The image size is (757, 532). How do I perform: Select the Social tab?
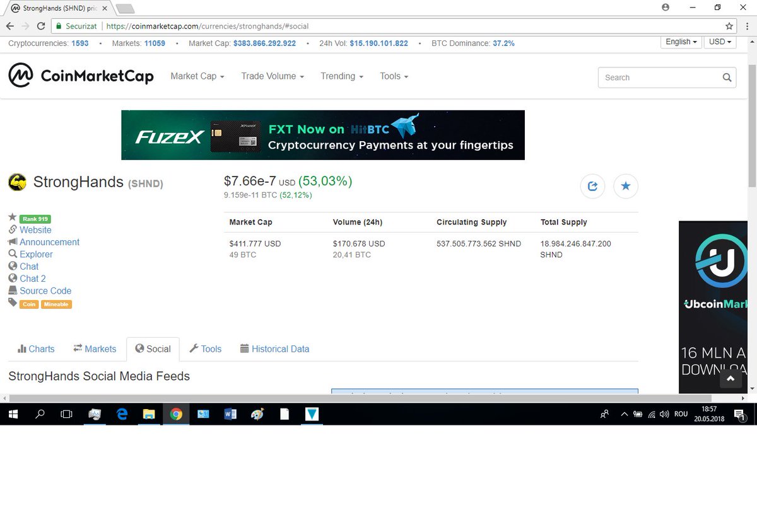coord(153,349)
